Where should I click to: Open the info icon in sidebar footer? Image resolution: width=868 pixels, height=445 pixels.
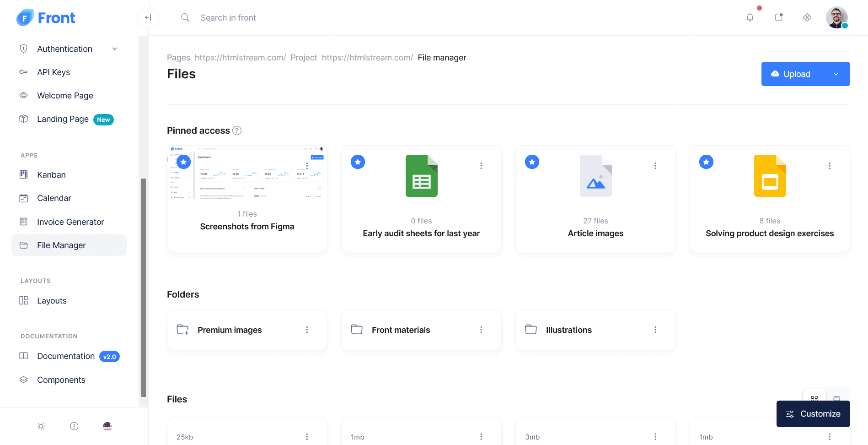click(74, 426)
